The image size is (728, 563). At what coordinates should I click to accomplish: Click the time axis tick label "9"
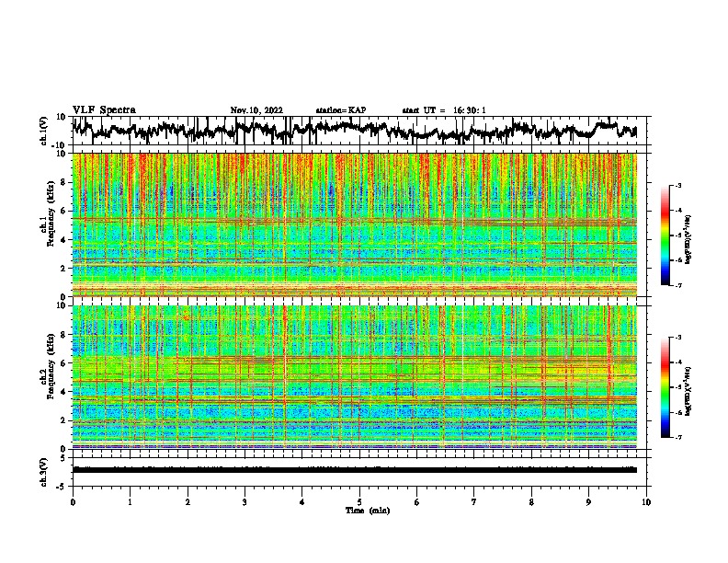tap(589, 502)
